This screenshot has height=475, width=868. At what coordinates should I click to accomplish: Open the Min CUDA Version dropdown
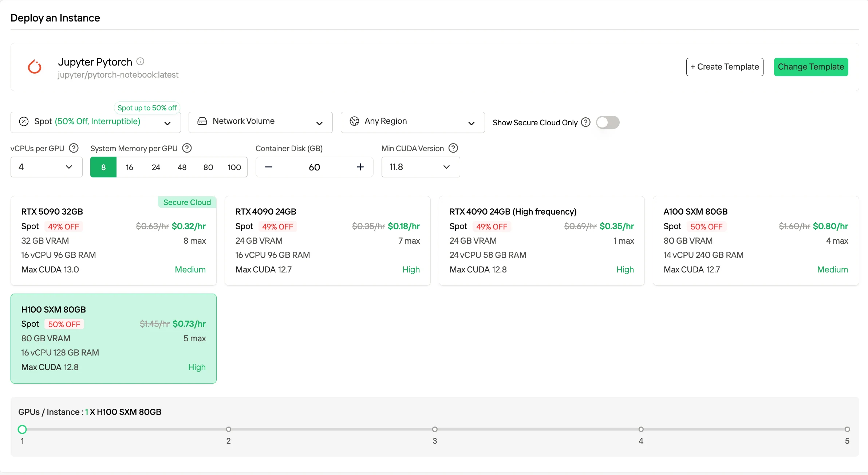pos(421,167)
